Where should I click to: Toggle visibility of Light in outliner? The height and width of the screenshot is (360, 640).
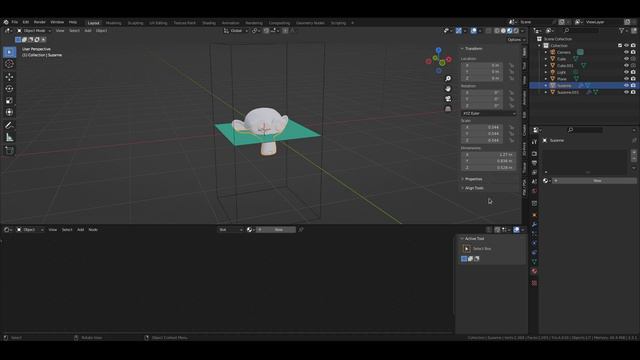coord(626,72)
